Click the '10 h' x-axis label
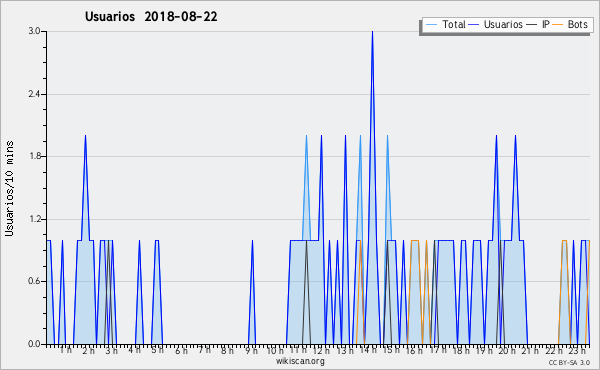600x370 pixels. pyautogui.click(x=275, y=351)
